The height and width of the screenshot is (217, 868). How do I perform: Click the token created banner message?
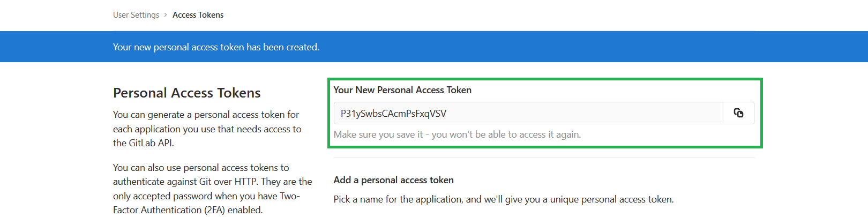point(216,47)
